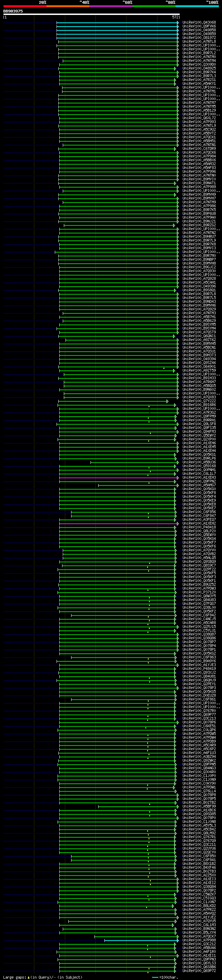
Task: Click label UniRef100_Q9LSF8
Action: [x=199, y=424]
